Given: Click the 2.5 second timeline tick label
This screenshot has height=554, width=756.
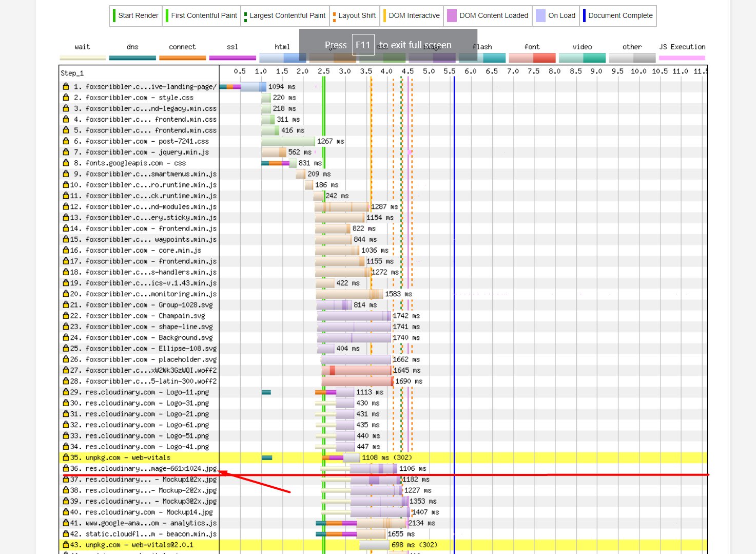Looking at the screenshot, I should coord(324,71).
